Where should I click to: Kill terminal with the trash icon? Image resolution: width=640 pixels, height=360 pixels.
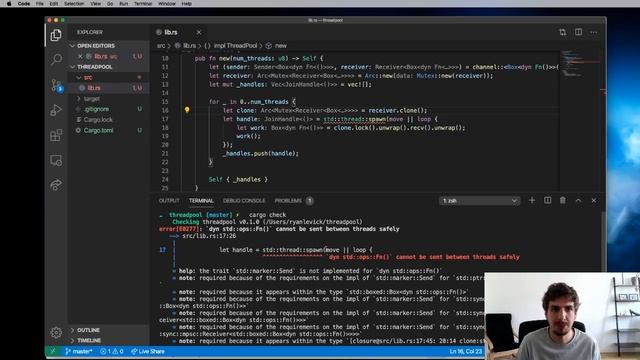(562, 200)
